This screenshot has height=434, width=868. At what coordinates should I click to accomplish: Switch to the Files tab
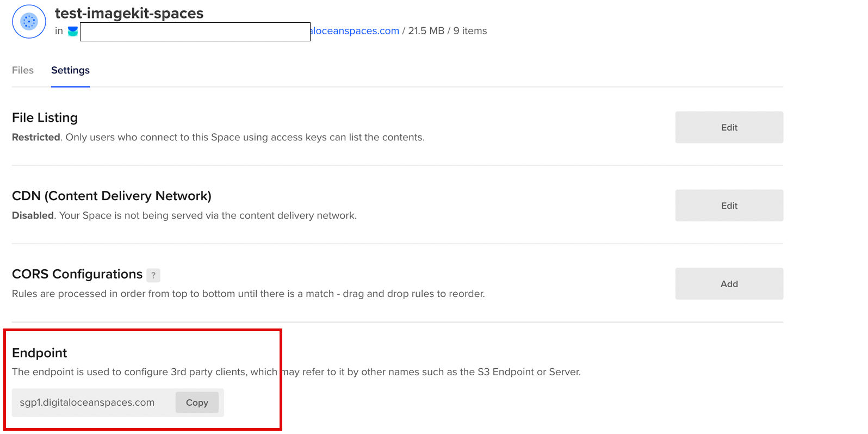23,70
